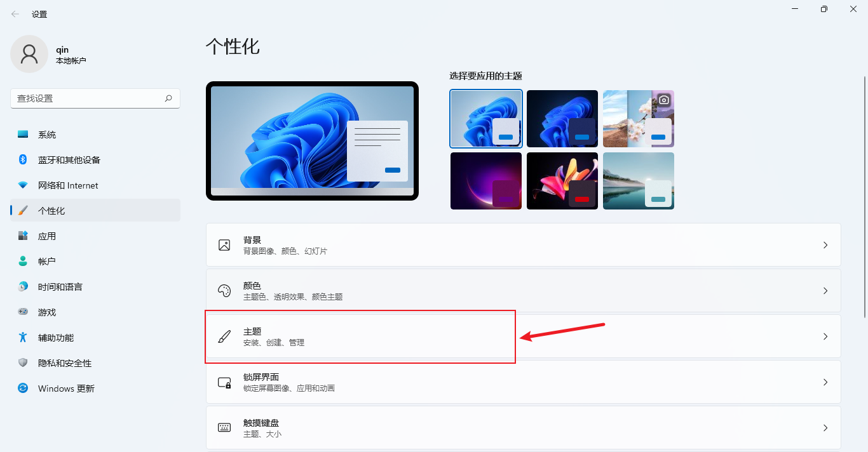Expand the 背景 row chevron
The height and width of the screenshot is (452, 868).
click(x=825, y=245)
